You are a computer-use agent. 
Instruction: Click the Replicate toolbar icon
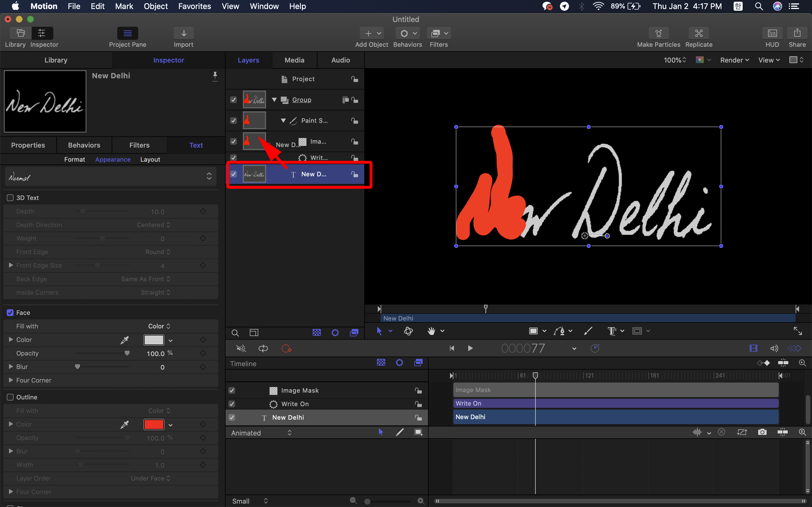(x=699, y=33)
